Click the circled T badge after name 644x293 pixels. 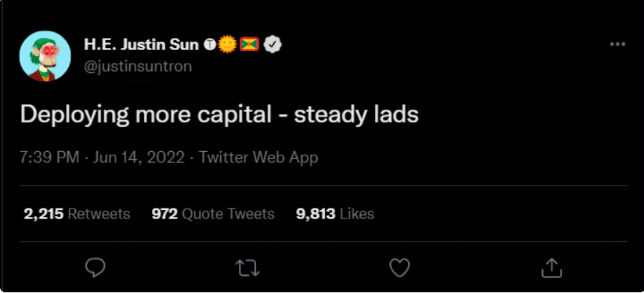(211, 44)
